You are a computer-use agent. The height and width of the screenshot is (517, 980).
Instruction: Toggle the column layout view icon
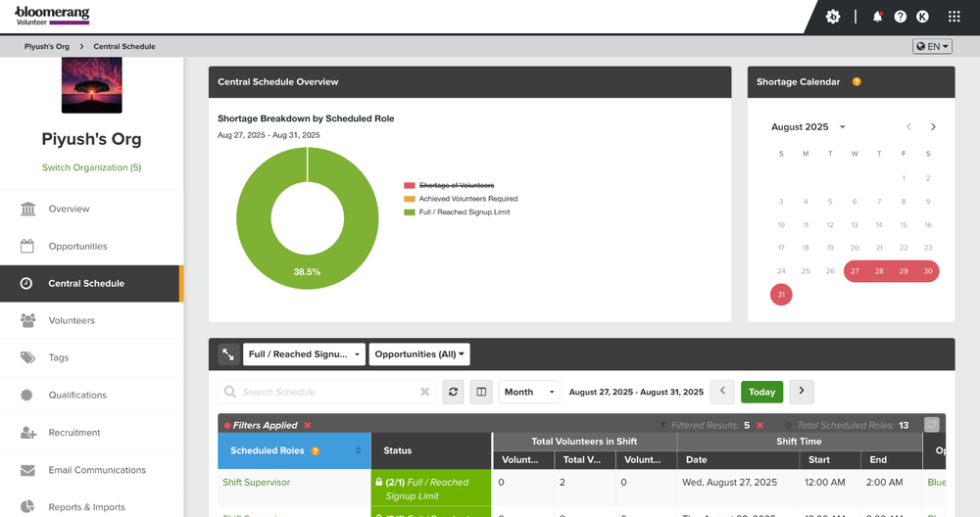[481, 392]
